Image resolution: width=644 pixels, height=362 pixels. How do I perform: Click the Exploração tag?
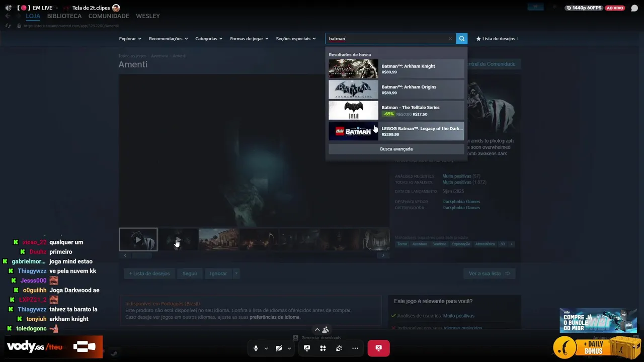pyautogui.click(x=461, y=244)
